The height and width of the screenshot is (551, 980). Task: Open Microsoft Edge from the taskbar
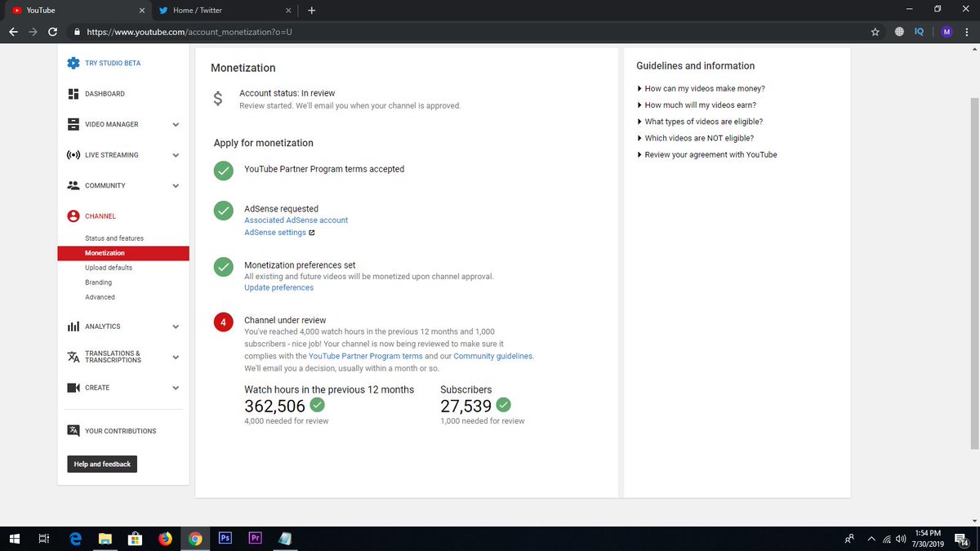(x=75, y=538)
